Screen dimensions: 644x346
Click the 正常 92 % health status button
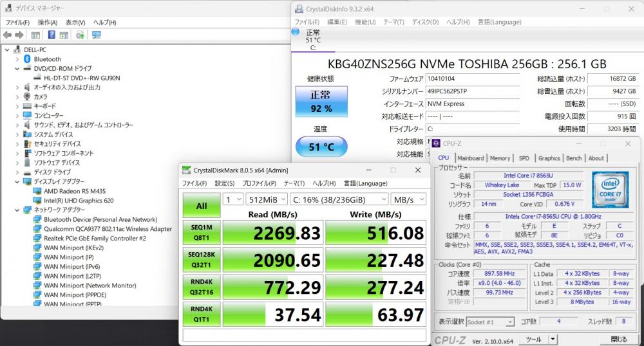(x=321, y=101)
